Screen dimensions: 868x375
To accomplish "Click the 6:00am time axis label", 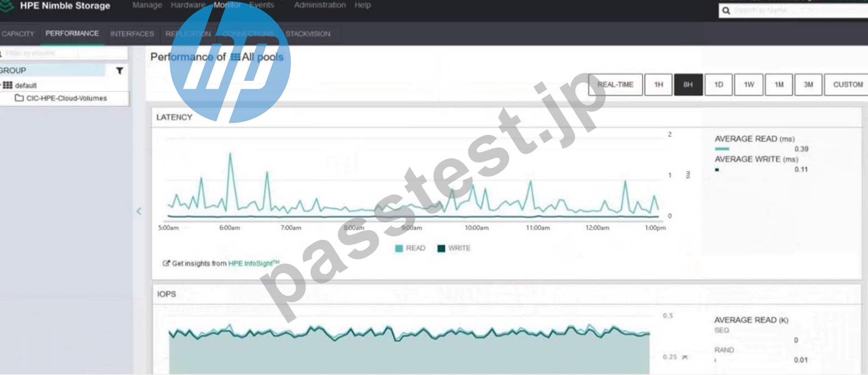I will click(x=229, y=228).
